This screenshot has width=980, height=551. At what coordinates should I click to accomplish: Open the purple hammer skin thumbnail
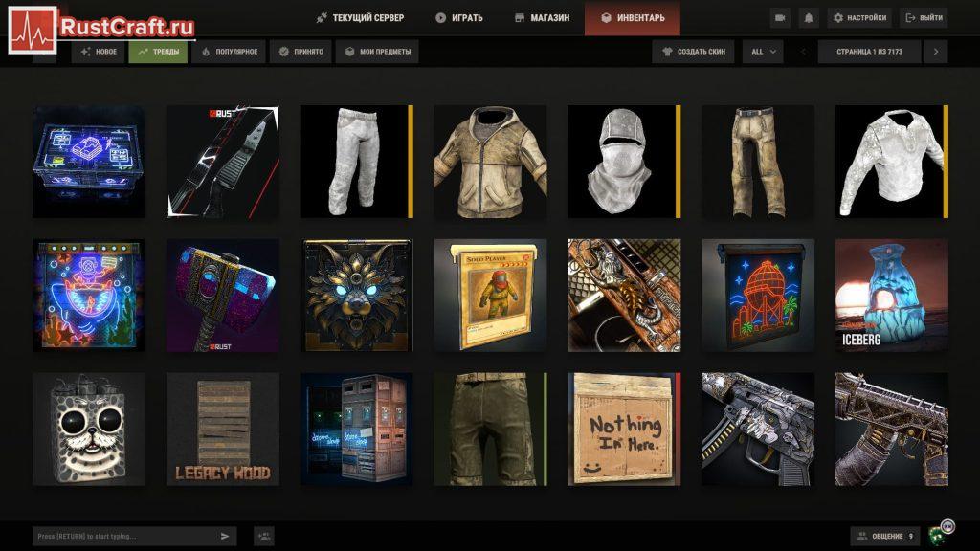pos(223,296)
